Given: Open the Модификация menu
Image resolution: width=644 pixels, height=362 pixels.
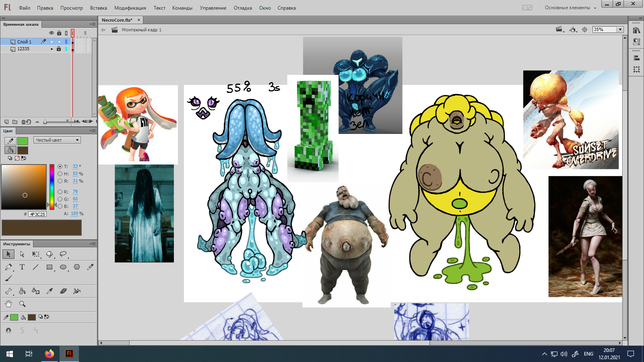Looking at the screenshot, I should (x=130, y=8).
